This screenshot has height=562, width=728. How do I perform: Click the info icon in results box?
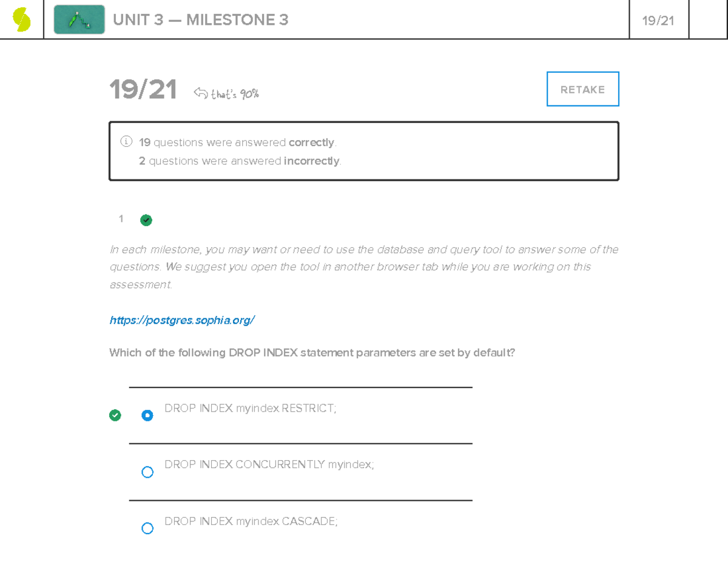126,142
